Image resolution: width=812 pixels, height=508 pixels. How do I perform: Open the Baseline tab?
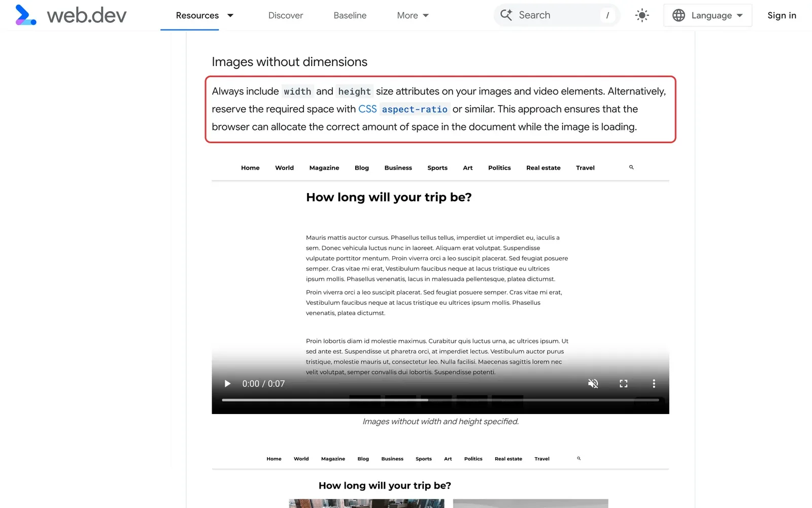(x=350, y=15)
